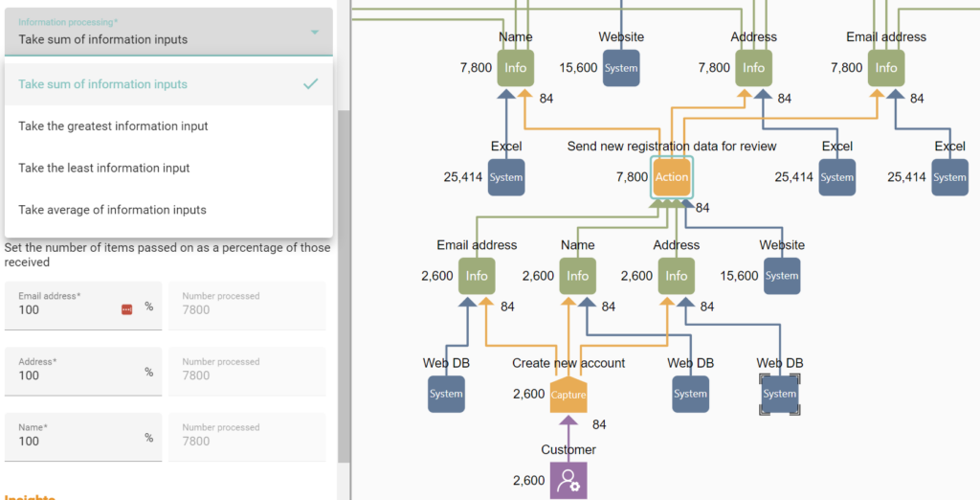Click the red icon in Email address field
980x500 pixels.
127,309
